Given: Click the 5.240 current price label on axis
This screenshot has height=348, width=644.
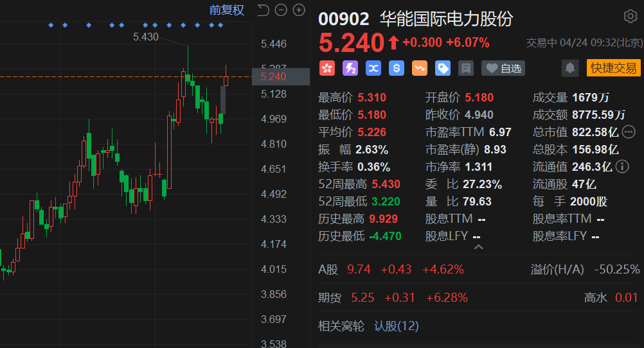Looking at the screenshot, I should tap(280, 77).
